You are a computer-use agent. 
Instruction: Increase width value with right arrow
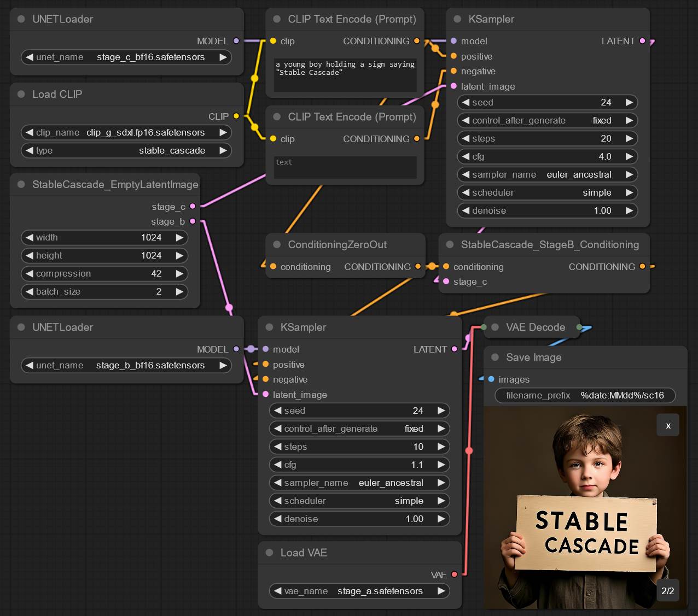[179, 237]
